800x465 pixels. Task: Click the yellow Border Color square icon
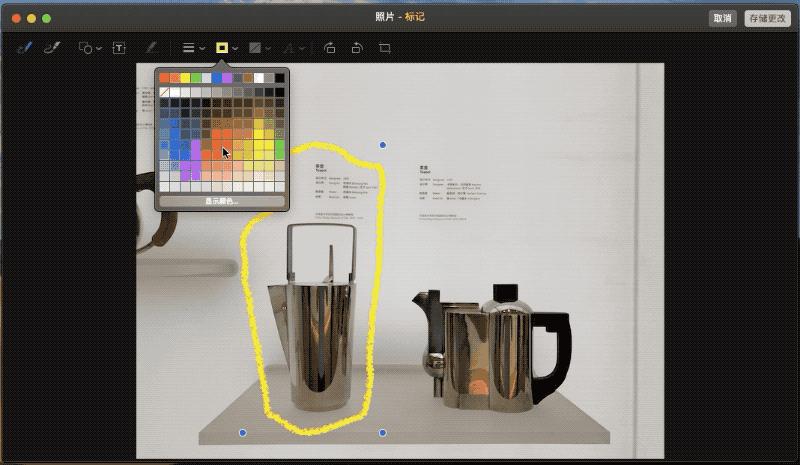coord(222,48)
